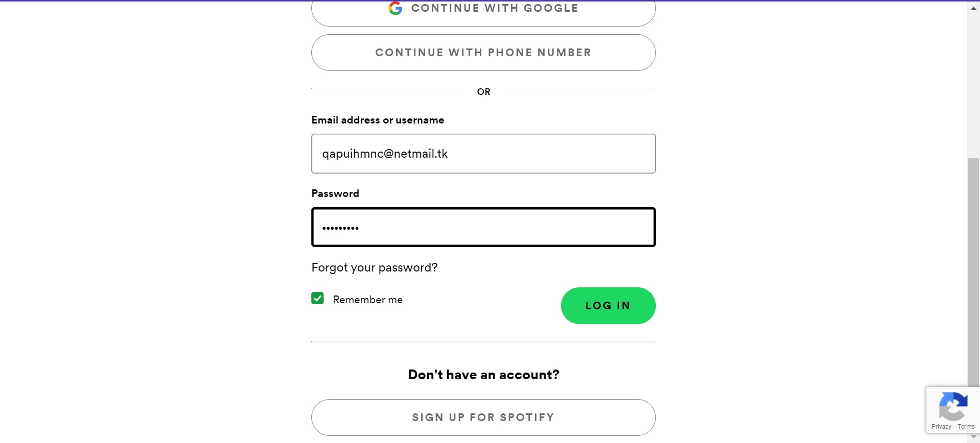Click the Don't have an account heading
This screenshot has width=980, height=443.
483,374
